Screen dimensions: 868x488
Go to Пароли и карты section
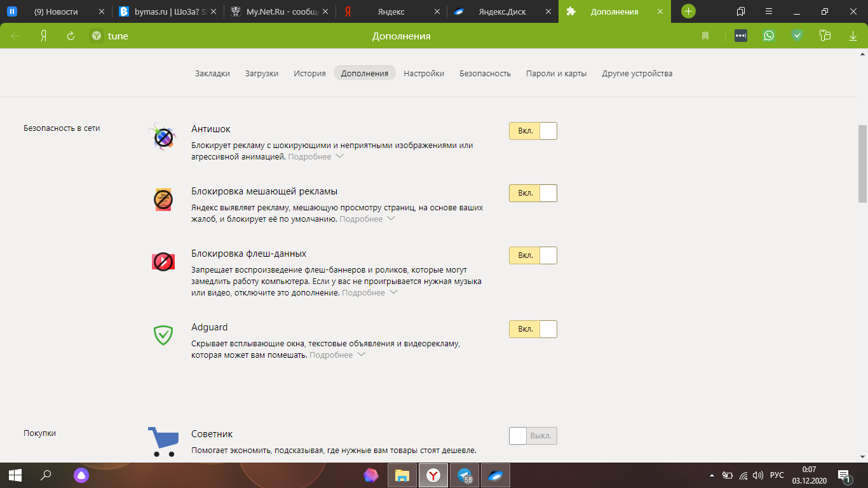click(556, 73)
